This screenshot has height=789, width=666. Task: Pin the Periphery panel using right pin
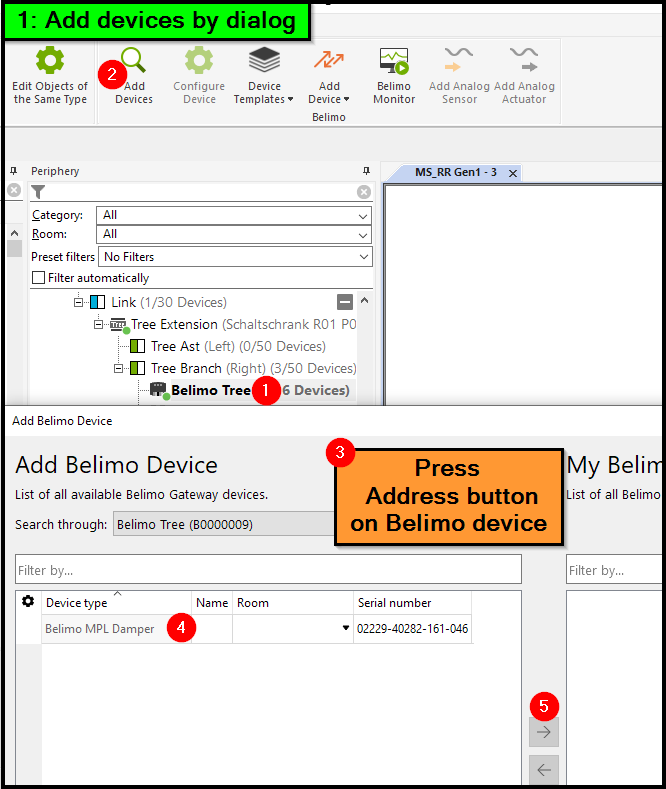366,171
